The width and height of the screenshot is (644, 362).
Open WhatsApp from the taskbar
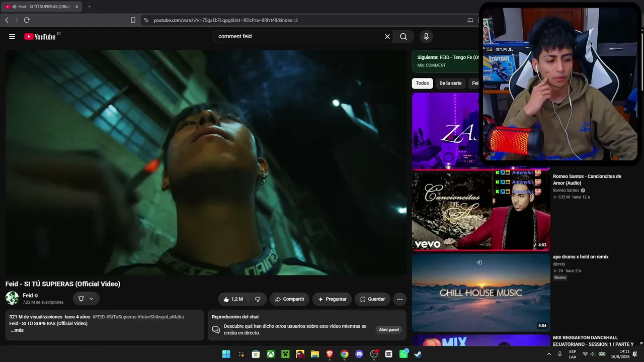tap(404, 354)
